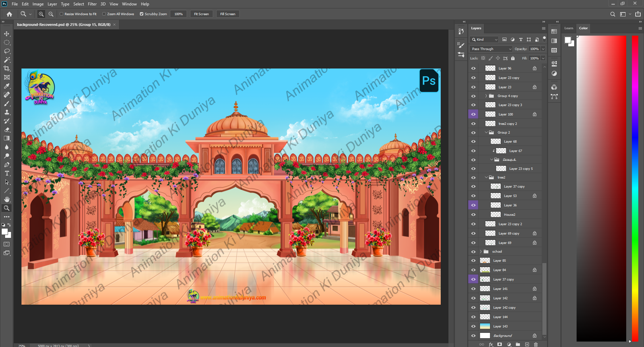
Task: Click the Zoom Out icon in options bar
Action: coord(51,14)
